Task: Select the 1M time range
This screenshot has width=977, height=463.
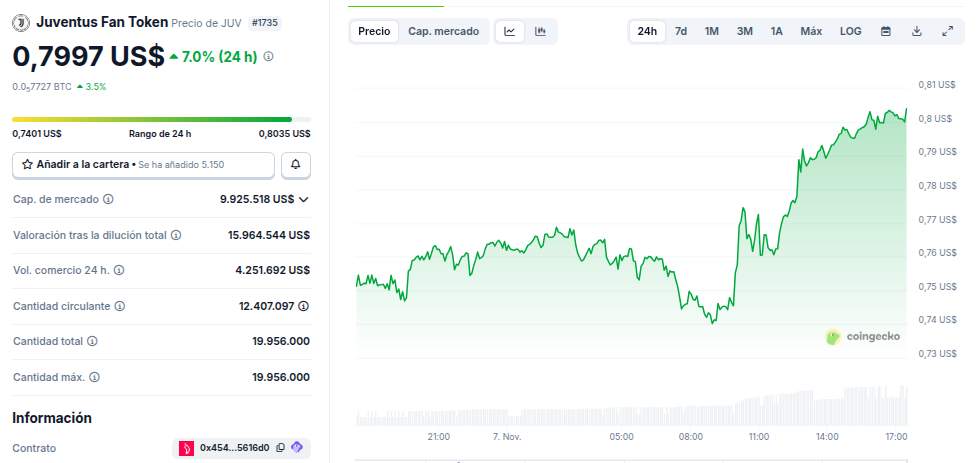Action: [x=711, y=32]
